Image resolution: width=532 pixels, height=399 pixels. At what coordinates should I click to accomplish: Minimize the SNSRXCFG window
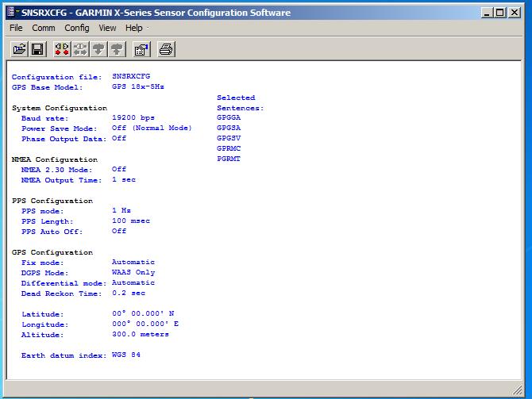pos(487,13)
